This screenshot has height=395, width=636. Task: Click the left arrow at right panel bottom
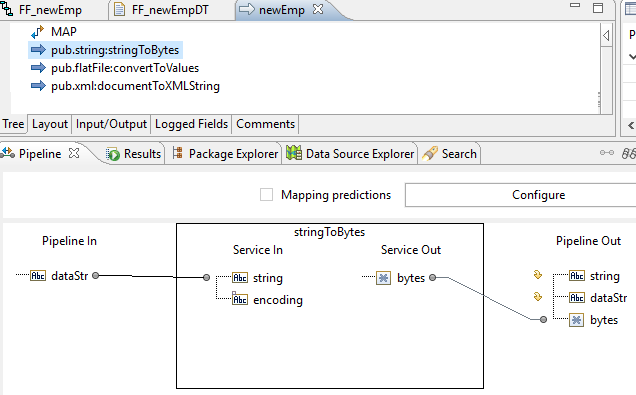[x=631, y=125]
